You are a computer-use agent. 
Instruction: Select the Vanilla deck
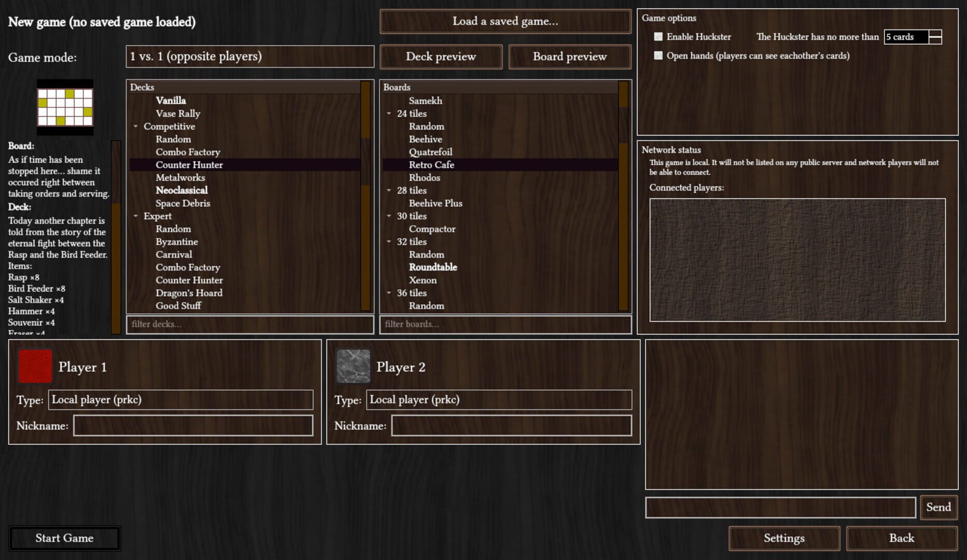(171, 100)
